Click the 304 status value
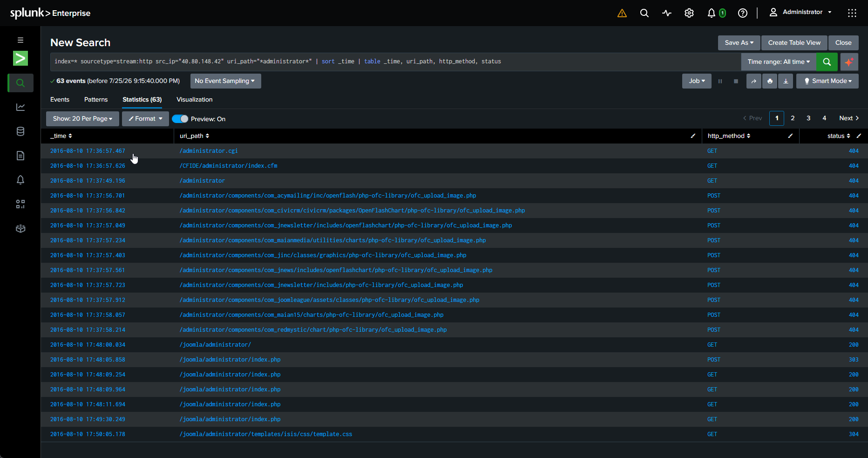 (854, 434)
